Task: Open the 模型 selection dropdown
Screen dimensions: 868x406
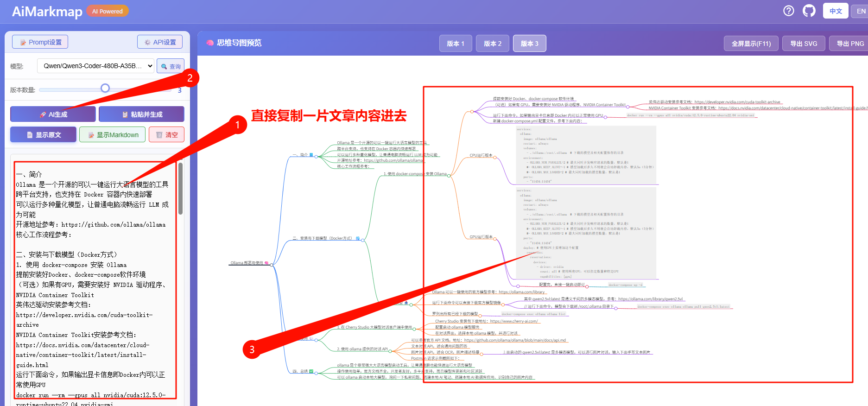Action: (x=96, y=66)
